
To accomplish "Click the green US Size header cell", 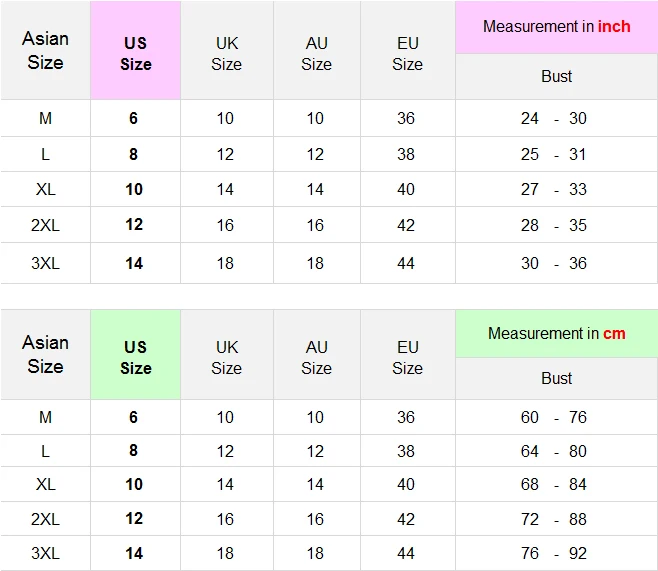I will [136, 355].
